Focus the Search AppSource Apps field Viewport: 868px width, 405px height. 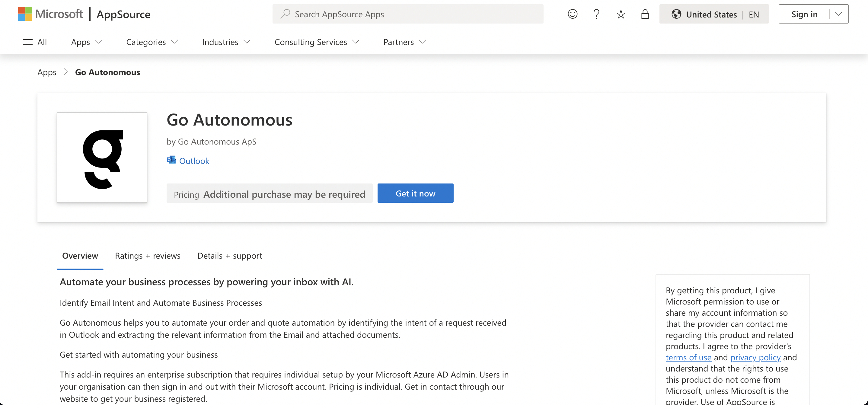point(408,14)
